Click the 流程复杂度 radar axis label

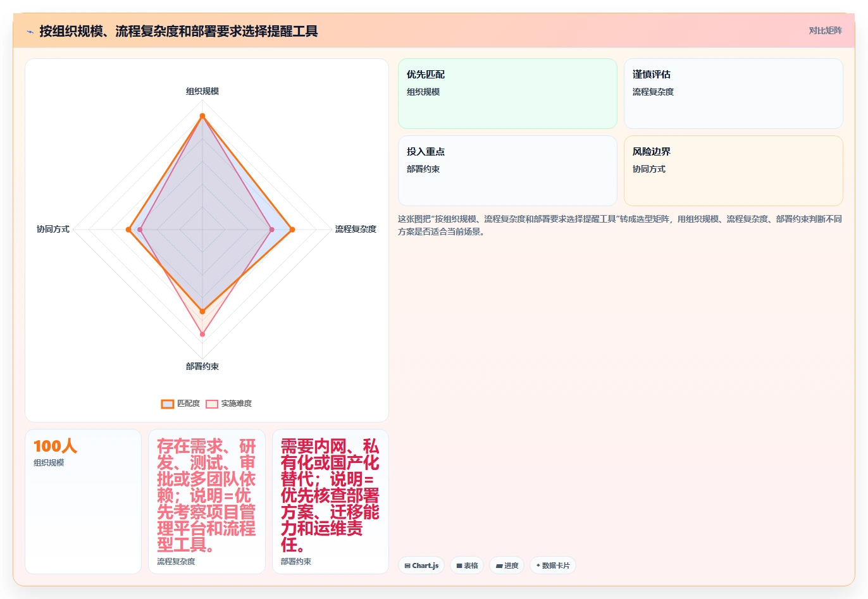[x=356, y=229]
